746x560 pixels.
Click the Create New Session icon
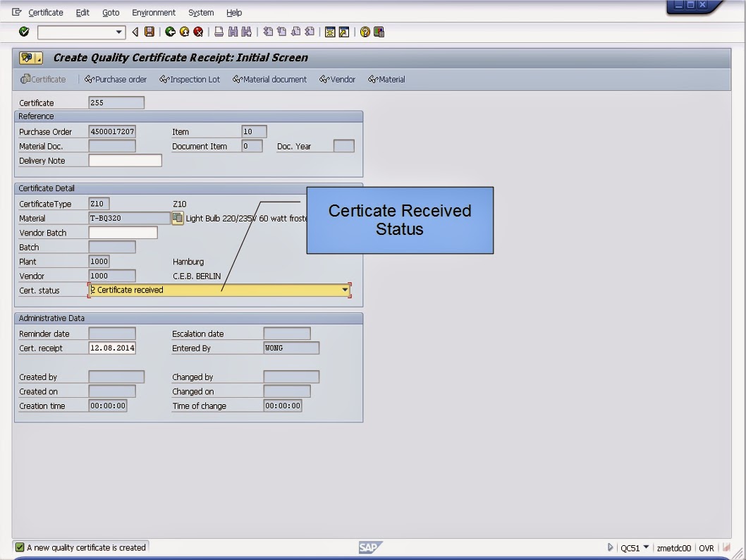(330, 32)
